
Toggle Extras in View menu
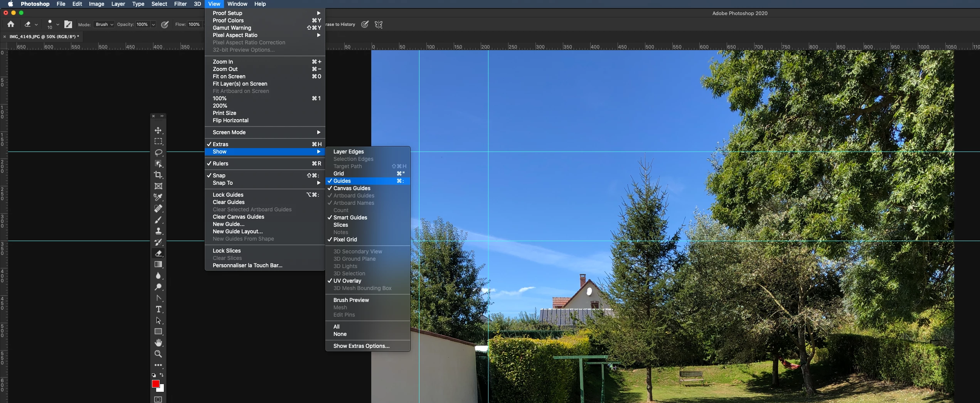pyautogui.click(x=265, y=144)
